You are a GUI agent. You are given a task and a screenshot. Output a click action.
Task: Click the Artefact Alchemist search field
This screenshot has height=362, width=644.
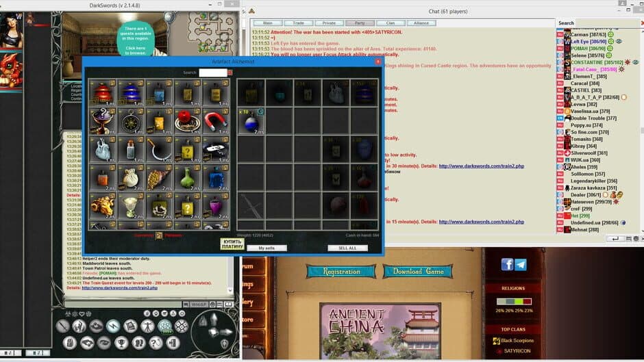(x=213, y=73)
